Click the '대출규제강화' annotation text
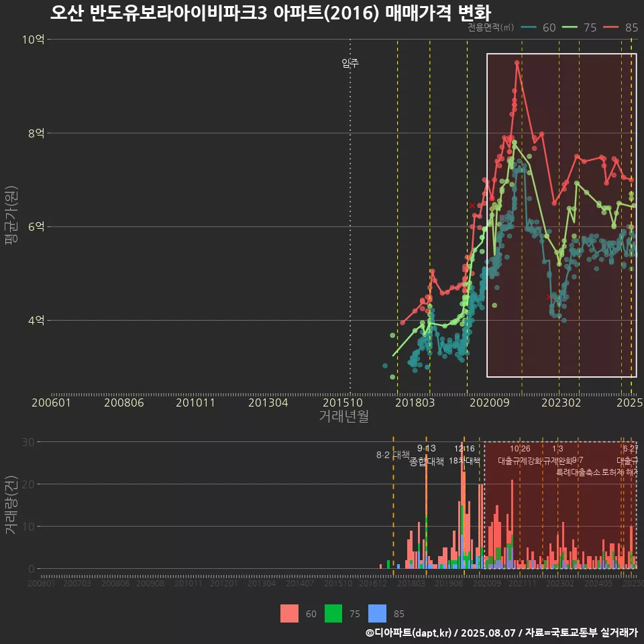Screen dimensions: 644x644 [x=520, y=461]
